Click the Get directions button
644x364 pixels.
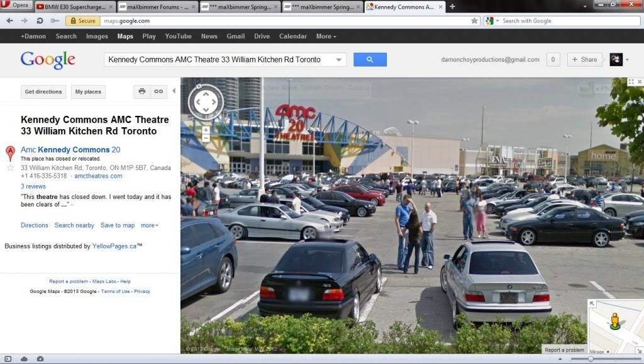43,92
